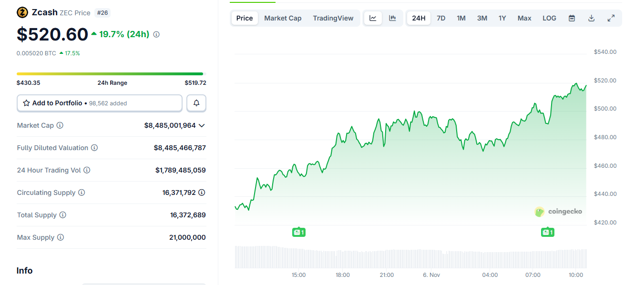Switch to the Market Cap chart tab
Viewport: 644px width, 285px height.
(282, 18)
